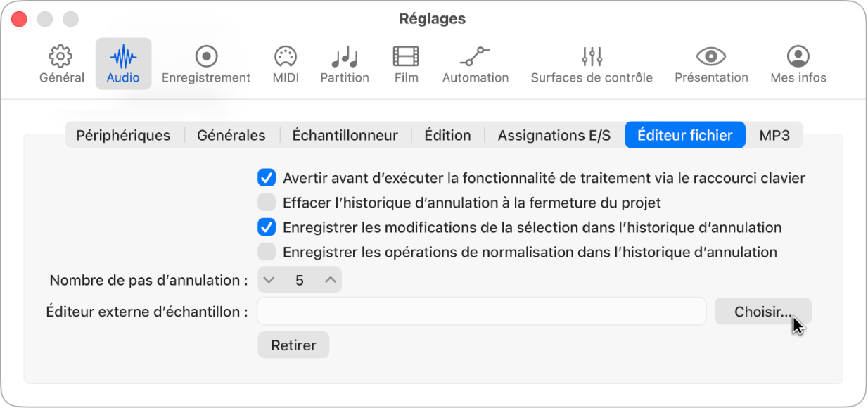Viewport: 868px width, 408px height.
Task: Switch to MIDI settings
Action: click(285, 63)
